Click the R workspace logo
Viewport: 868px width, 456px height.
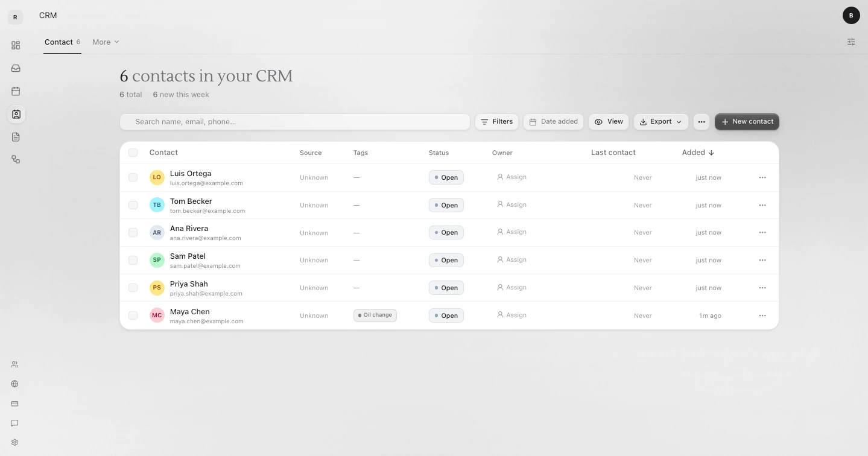pyautogui.click(x=15, y=17)
